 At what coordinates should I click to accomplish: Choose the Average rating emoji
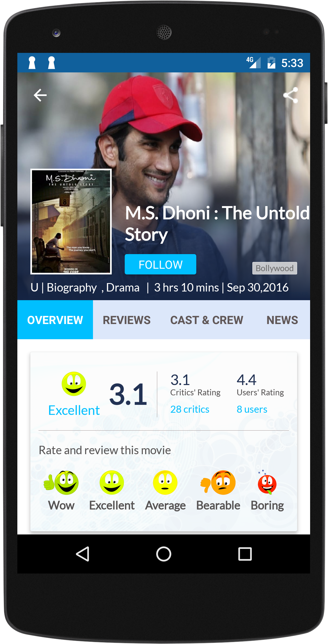tap(165, 483)
